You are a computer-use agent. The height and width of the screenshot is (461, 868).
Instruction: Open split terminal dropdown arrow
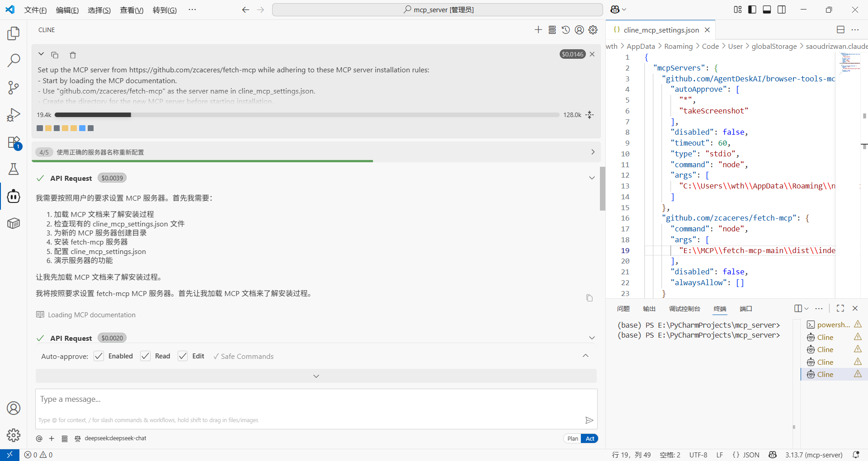point(807,309)
